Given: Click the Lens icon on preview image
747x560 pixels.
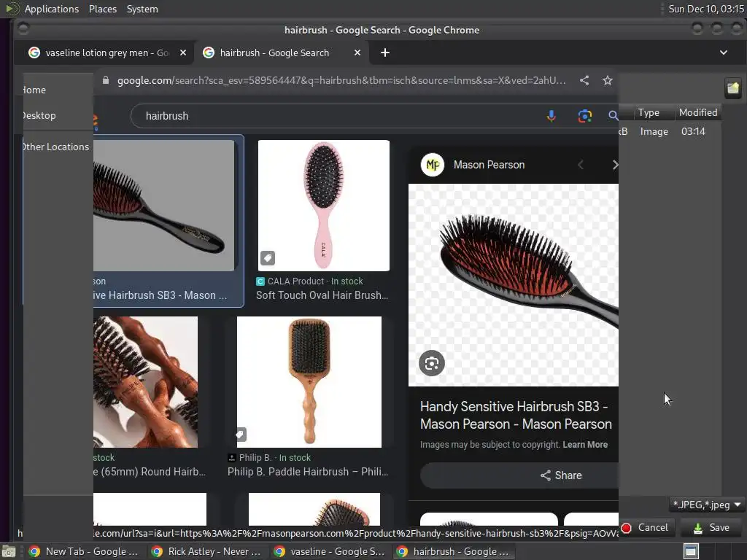Looking at the screenshot, I should [432, 363].
